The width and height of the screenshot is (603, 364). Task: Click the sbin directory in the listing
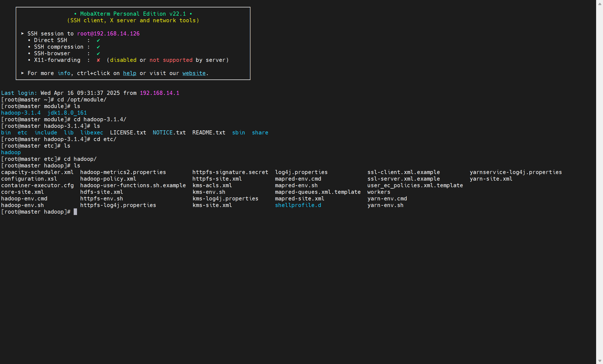(238, 133)
